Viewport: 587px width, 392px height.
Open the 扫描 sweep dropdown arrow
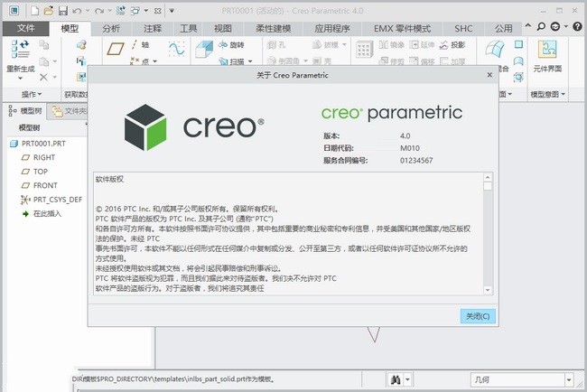click(x=250, y=61)
